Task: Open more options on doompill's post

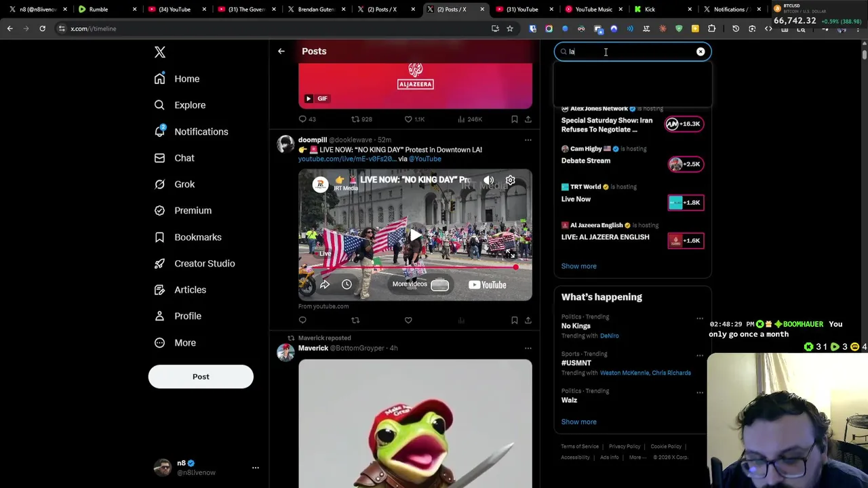Action: pyautogui.click(x=528, y=140)
